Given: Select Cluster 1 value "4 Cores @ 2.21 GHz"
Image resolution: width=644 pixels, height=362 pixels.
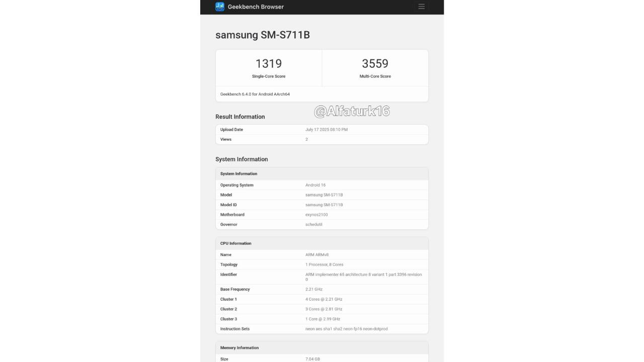Looking at the screenshot, I should click(324, 299).
